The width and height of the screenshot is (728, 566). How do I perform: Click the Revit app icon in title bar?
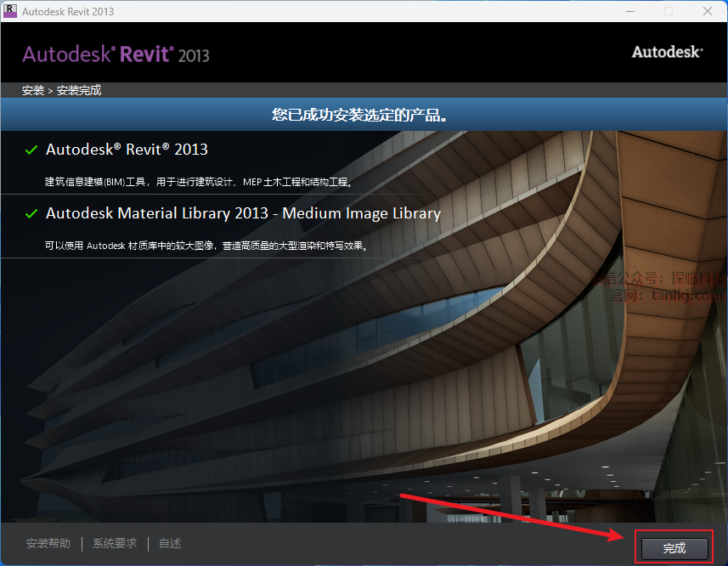9,11
